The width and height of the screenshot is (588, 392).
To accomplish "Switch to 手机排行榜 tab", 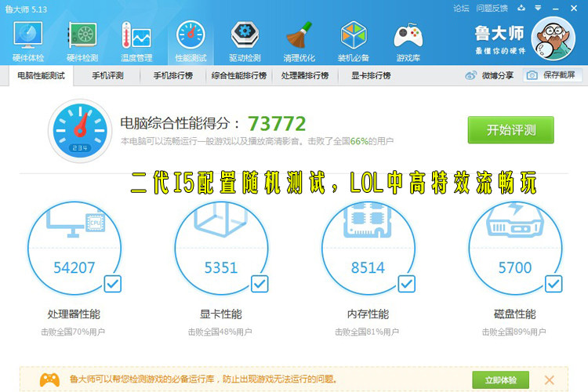I will [x=173, y=76].
